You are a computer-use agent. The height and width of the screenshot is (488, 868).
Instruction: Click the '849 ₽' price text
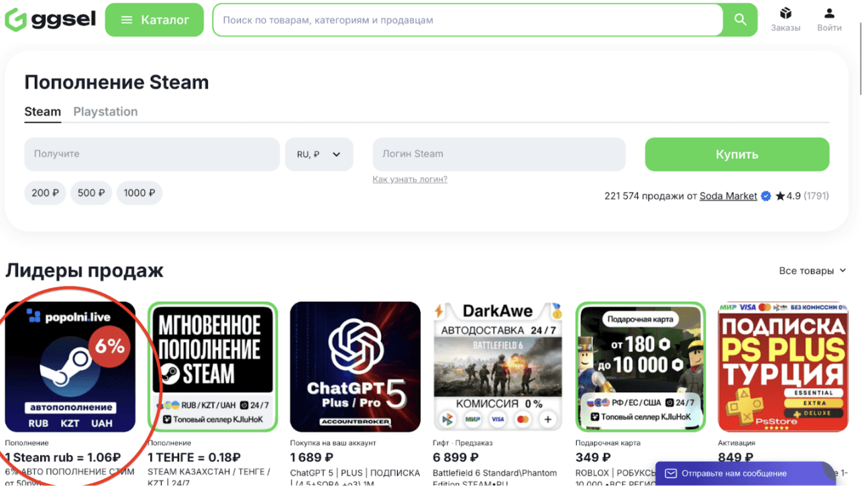click(736, 458)
